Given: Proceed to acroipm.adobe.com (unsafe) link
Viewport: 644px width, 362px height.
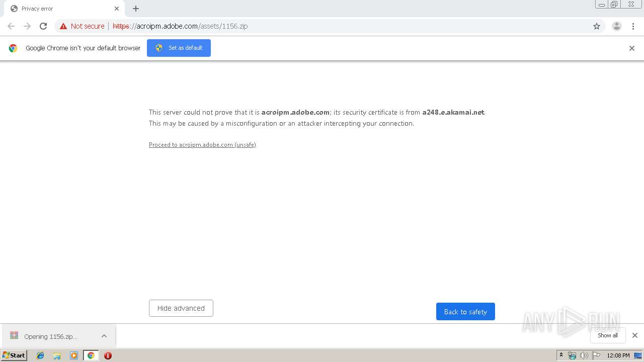Looking at the screenshot, I should point(202,145).
